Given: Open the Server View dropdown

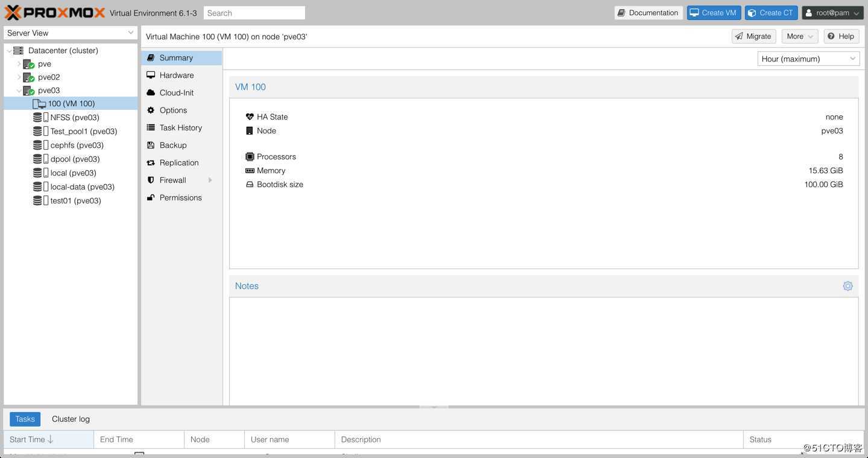Looking at the screenshot, I should click(x=71, y=33).
